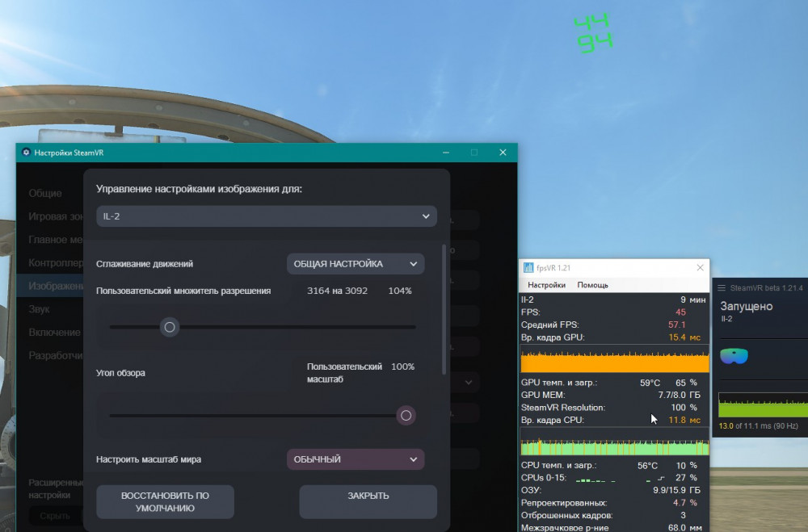
Task: Click the resolution multiplier slider handle
Action: point(170,327)
